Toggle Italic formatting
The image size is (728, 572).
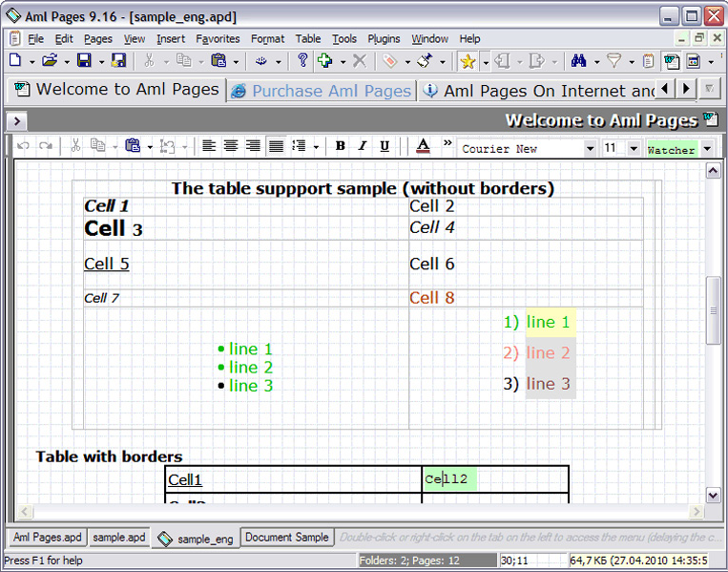coord(362,146)
